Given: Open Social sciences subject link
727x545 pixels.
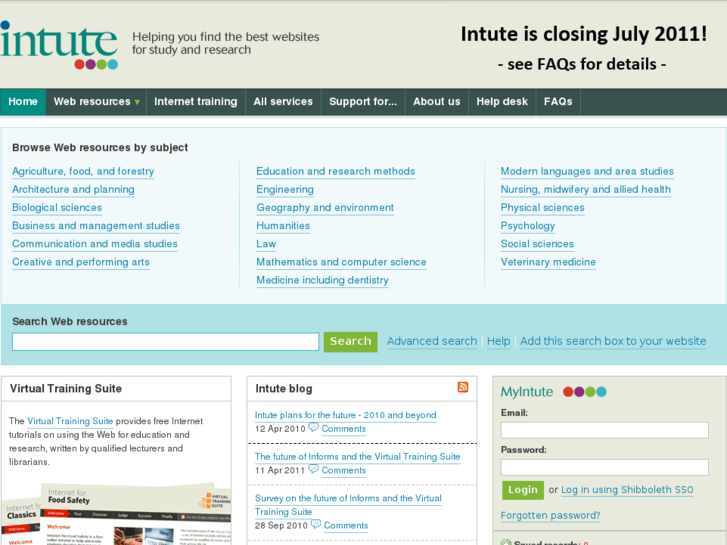Looking at the screenshot, I should coord(537,244).
